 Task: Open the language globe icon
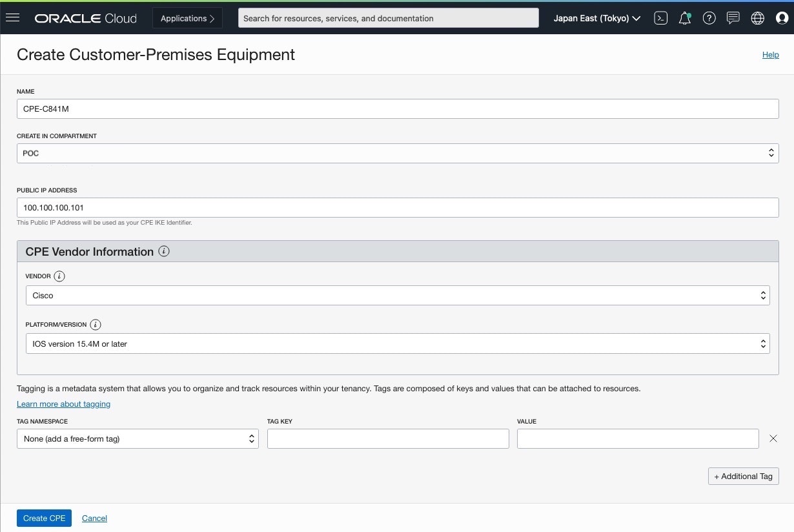point(758,18)
